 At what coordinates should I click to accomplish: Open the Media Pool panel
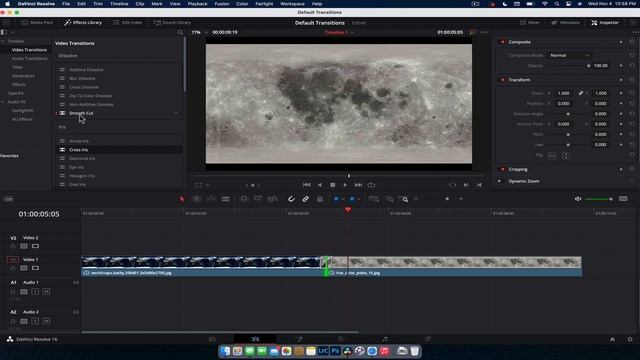click(37, 22)
